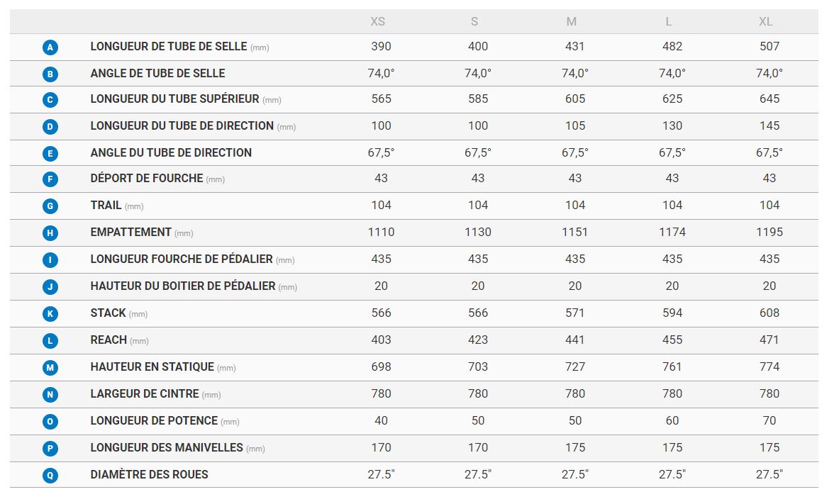Select the 403 reach value for XS
Viewport: 839px width, 504px height.
(381, 340)
